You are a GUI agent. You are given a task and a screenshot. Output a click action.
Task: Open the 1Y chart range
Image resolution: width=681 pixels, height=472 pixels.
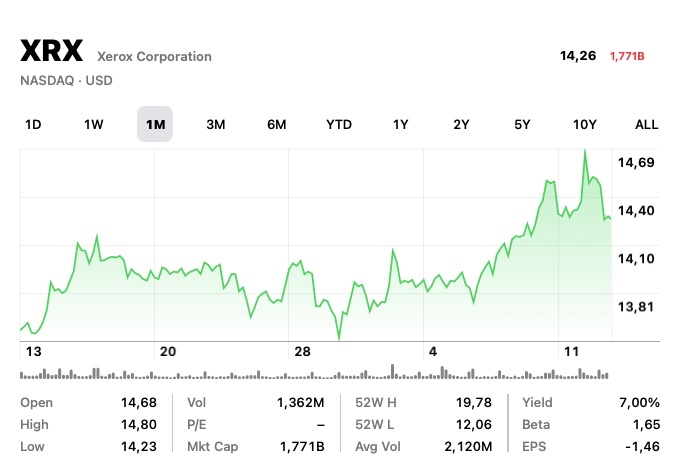[x=400, y=125]
